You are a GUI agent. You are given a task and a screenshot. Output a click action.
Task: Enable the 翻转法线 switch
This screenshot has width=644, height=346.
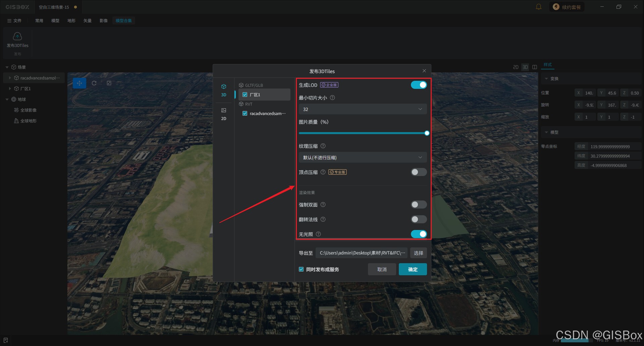pos(419,219)
